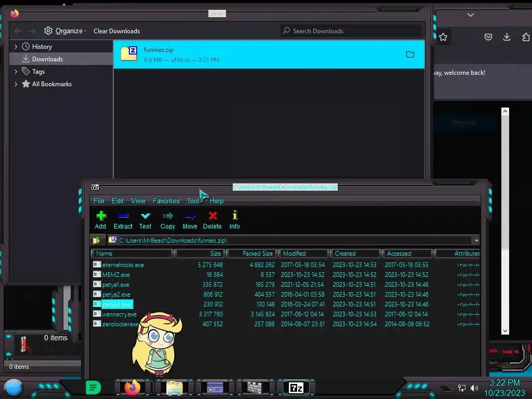Click the Search Downloads field
Viewport: 532px width, 399px height.
(351, 31)
